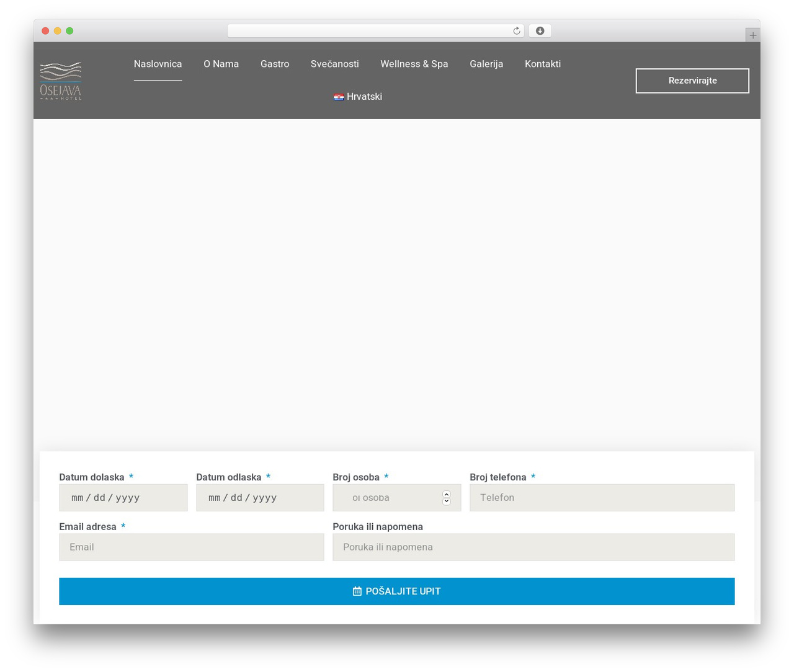The image size is (794, 672).
Task: Click the Telefon input field
Action: pyautogui.click(x=602, y=498)
